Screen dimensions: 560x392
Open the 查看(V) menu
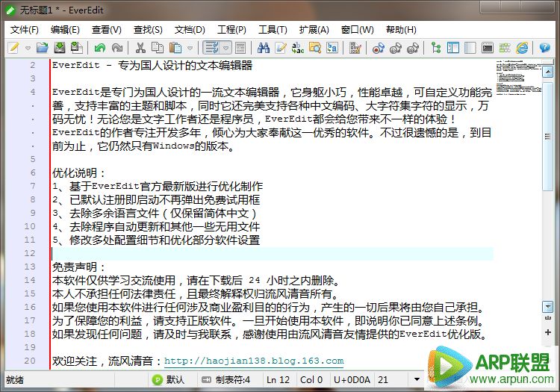107,30
